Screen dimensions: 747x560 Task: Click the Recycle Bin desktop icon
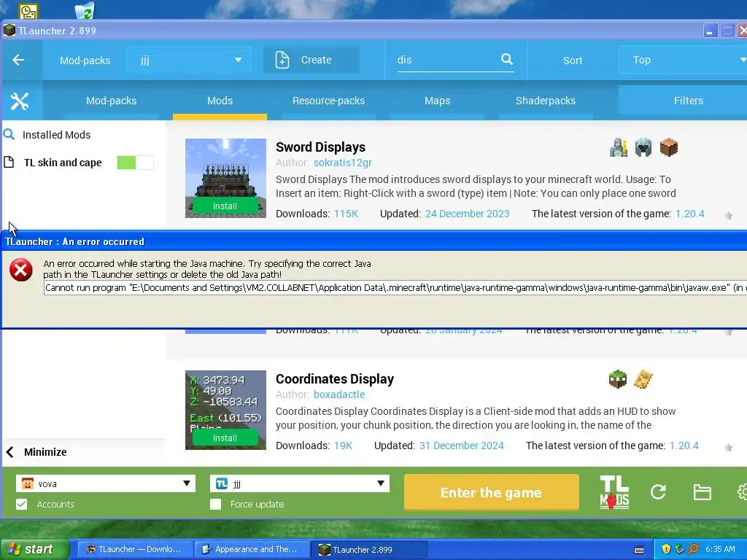click(85, 10)
